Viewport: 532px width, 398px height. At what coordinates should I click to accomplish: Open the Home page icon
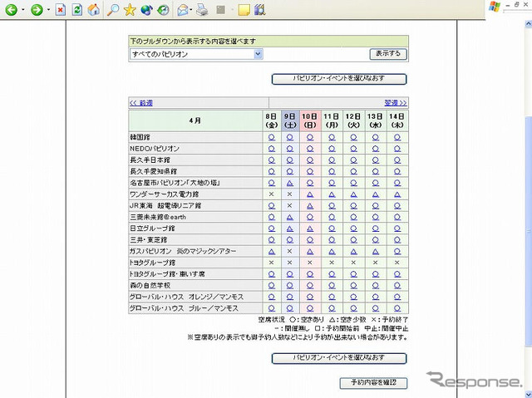tap(94, 10)
